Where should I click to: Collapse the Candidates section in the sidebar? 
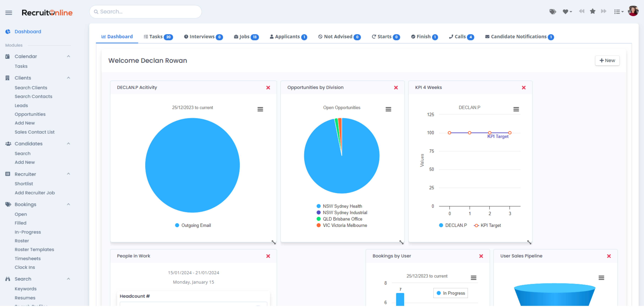[x=69, y=143]
